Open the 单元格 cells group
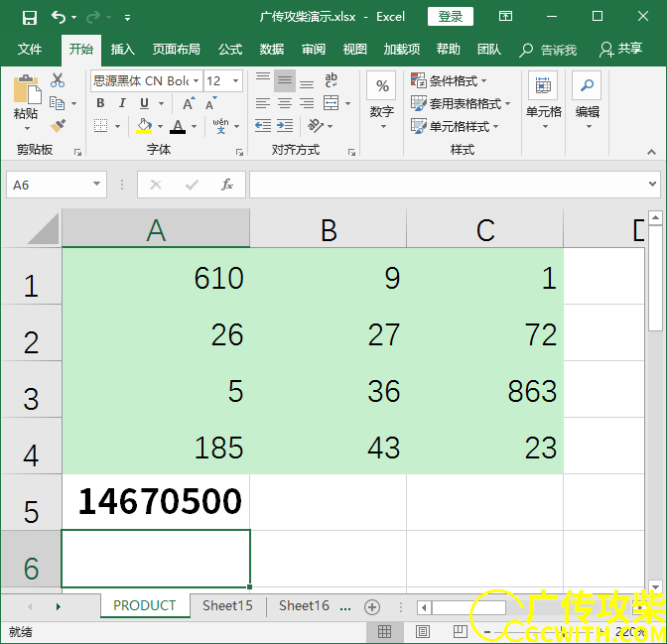This screenshot has height=644, width=667. [543, 101]
